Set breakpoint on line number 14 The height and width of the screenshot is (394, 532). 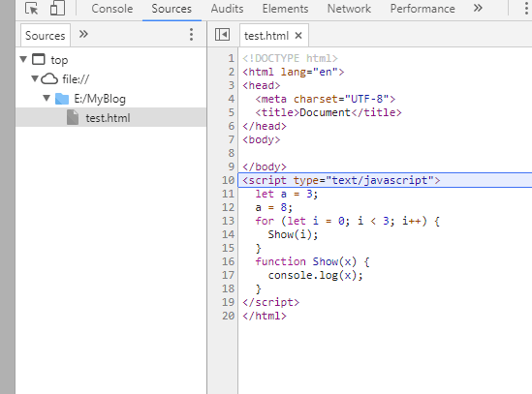coord(228,234)
